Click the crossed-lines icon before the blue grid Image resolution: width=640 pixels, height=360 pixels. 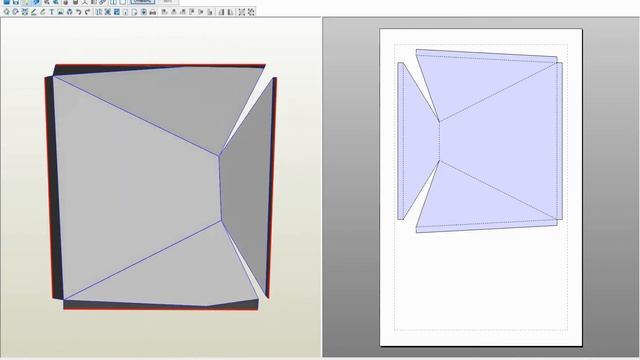(107, 12)
